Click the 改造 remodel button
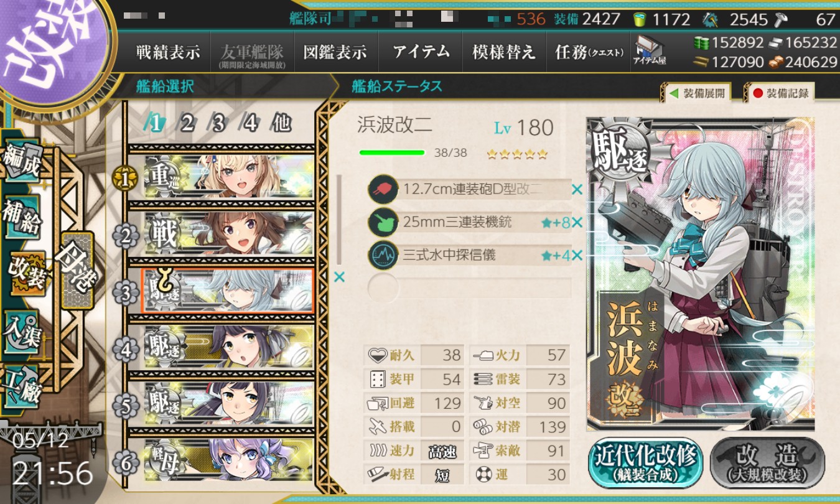The height and width of the screenshot is (504, 840). click(767, 462)
